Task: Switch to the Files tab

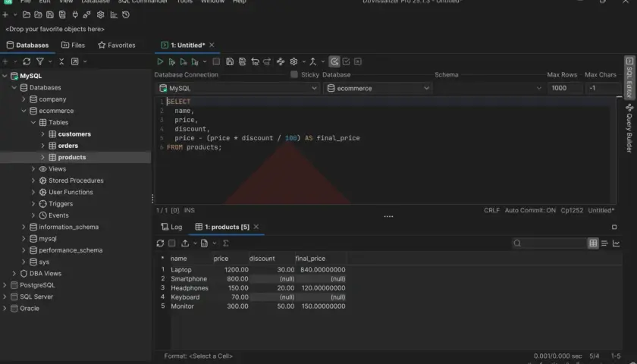Action: pos(73,45)
